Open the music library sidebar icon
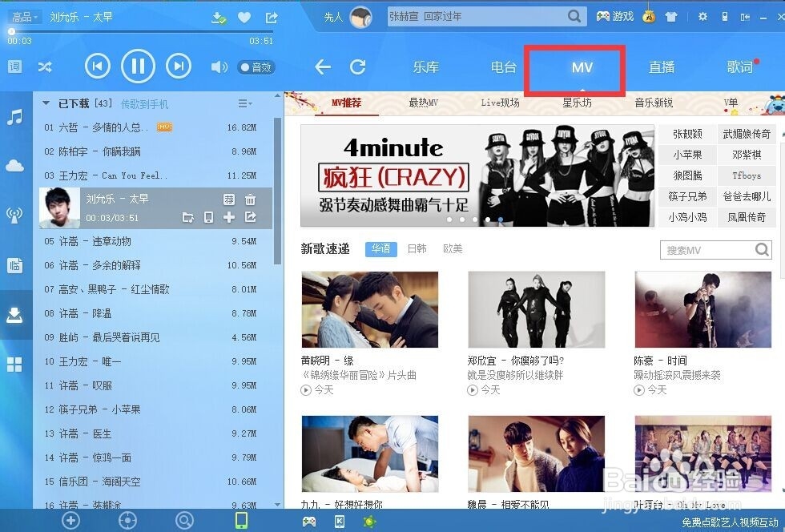This screenshot has width=785, height=532. tap(14, 265)
